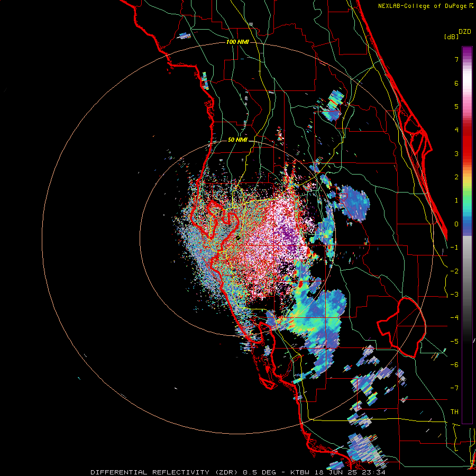Image resolution: width=476 pixels, height=476 pixels.
Task: Click the -3 value on color scale
Action: coord(454,295)
